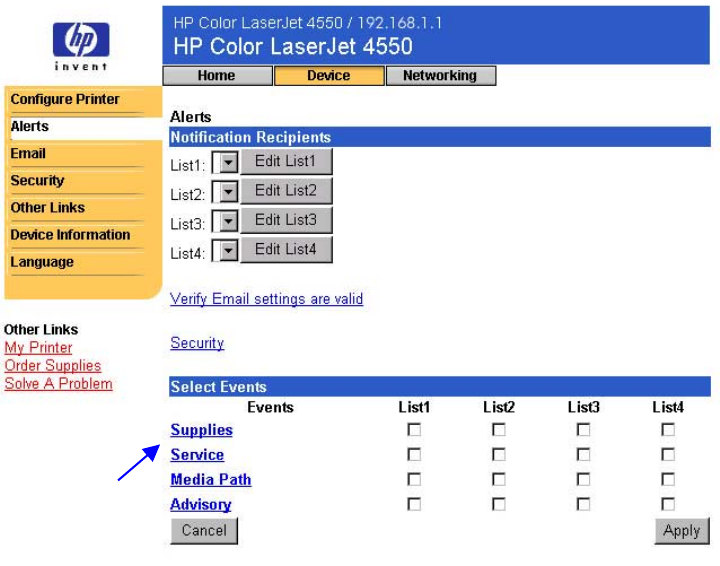Open the Supplies events link
The height and width of the screenshot is (566, 720).
202,430
